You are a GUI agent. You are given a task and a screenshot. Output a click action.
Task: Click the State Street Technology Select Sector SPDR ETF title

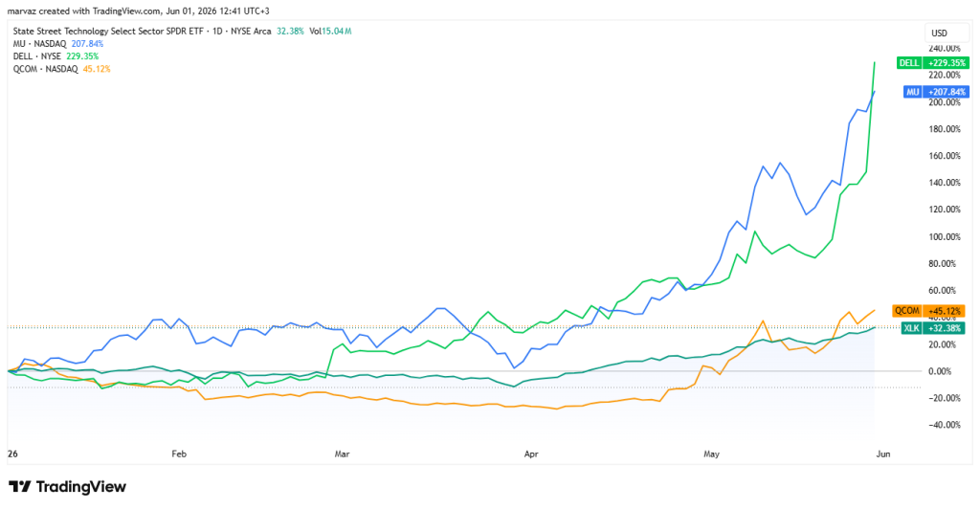tap(109, 31)
